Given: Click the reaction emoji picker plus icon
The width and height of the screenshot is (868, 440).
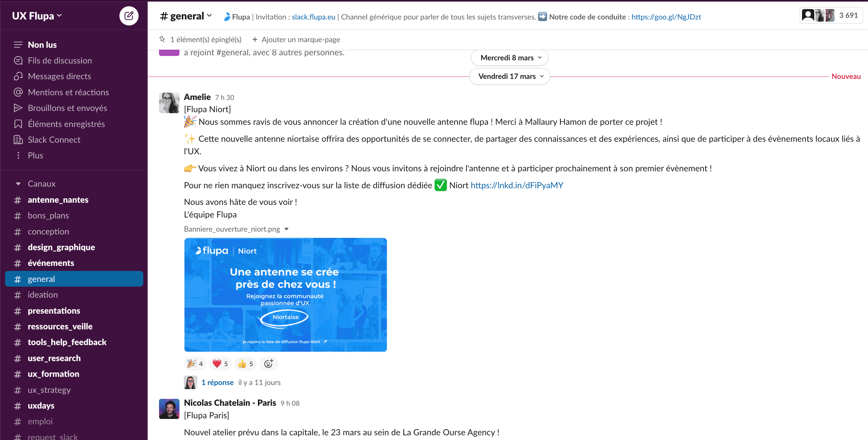Looking at the screenshot, I should 269,364.
